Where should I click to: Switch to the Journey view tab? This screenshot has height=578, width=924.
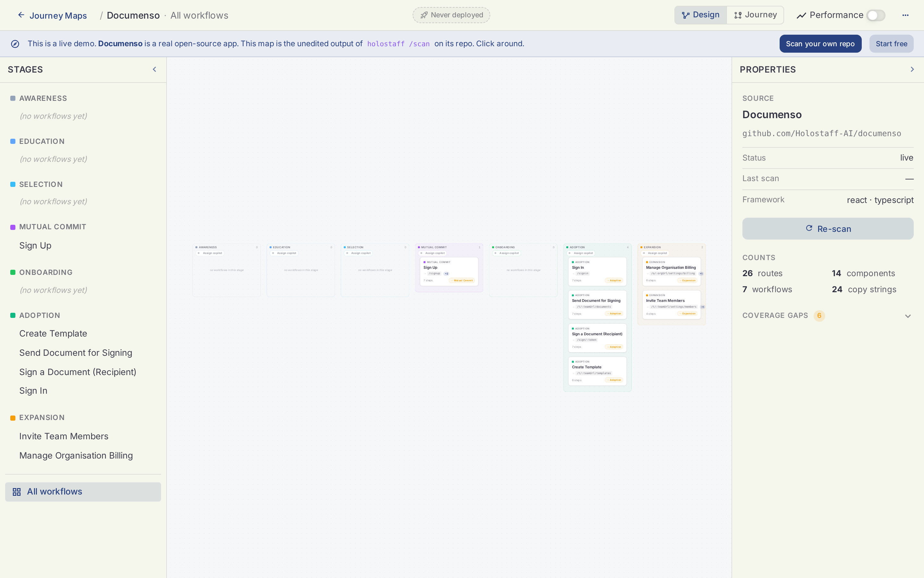pyautogui.click(x=755, y=15)
